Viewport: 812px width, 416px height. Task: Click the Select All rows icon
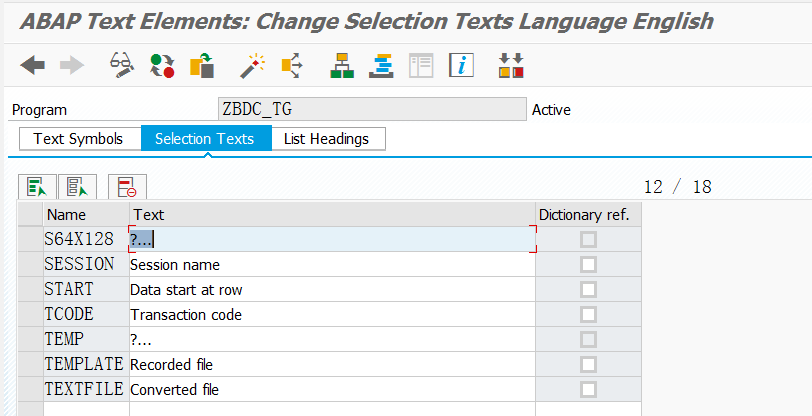[37, 186]
